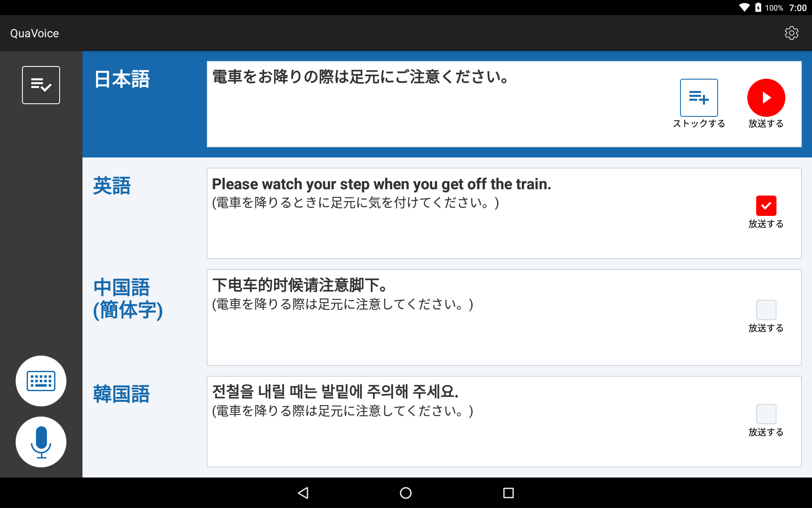Viewport: 812px width, 508px height.
Task: Click the 日本語 language label
Action: pos(122,79)
